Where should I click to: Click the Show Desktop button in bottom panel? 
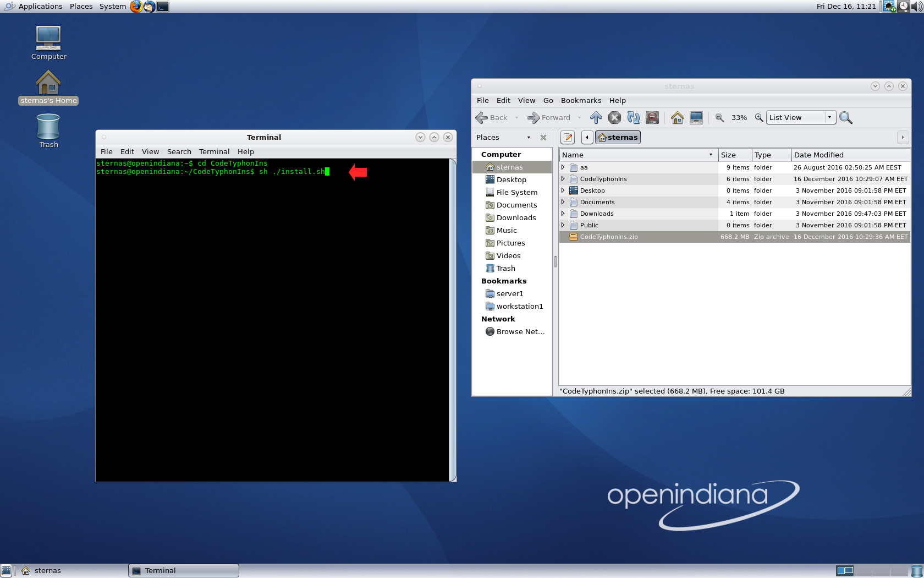coord(6,571)
